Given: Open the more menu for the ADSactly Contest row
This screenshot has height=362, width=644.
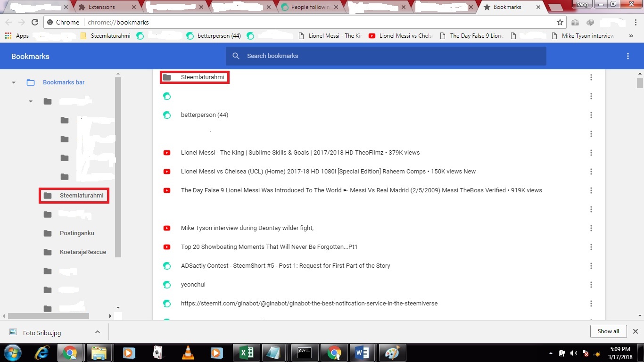Looking at the screenshot, I should tap(591, 266).
